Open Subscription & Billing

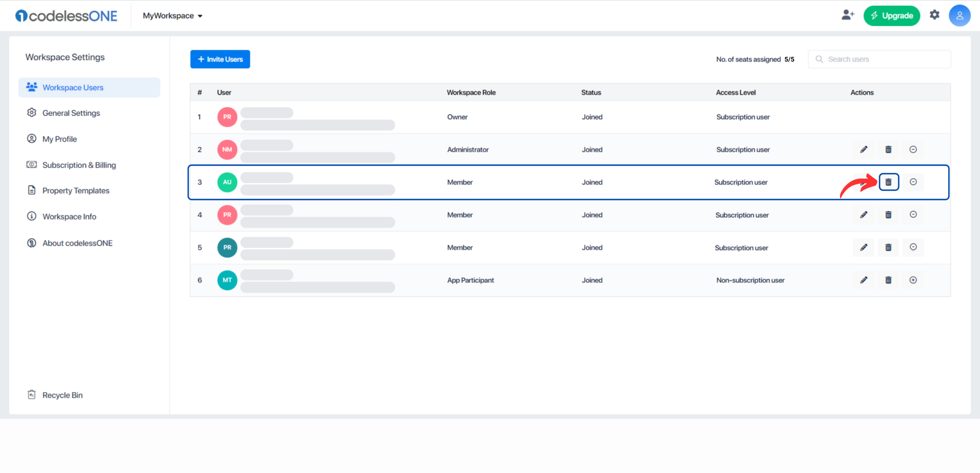[x=79, y=165]
